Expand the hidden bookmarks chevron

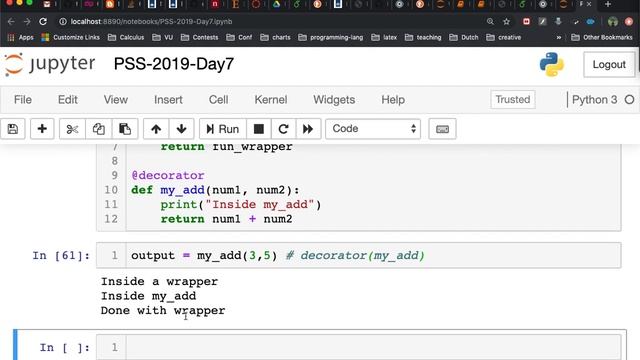point(558,38)
